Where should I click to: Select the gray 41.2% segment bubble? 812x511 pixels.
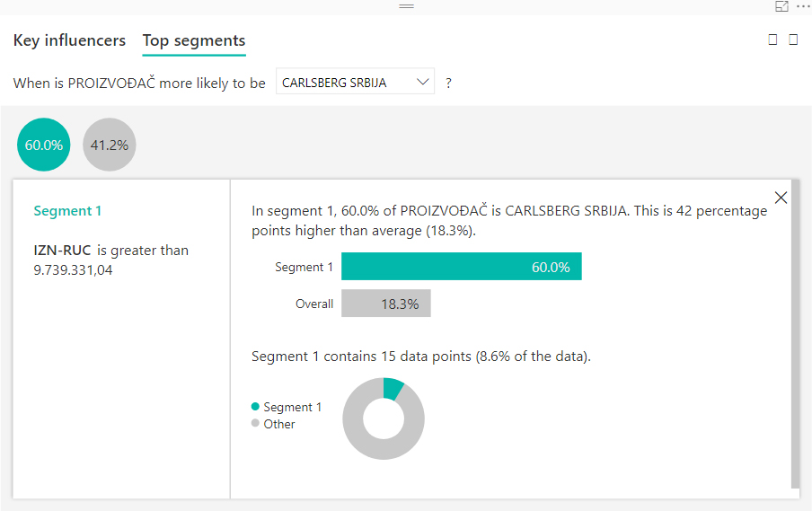point(110,144)
